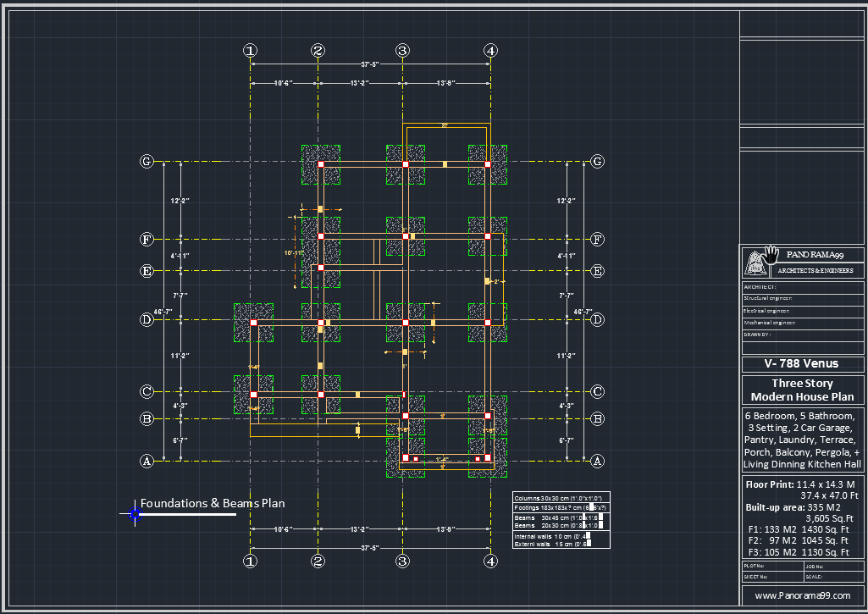Select the 12'-2" dimension right of the plan
Viewport: 868px width, 614px height.
click(x=566, y=201)
